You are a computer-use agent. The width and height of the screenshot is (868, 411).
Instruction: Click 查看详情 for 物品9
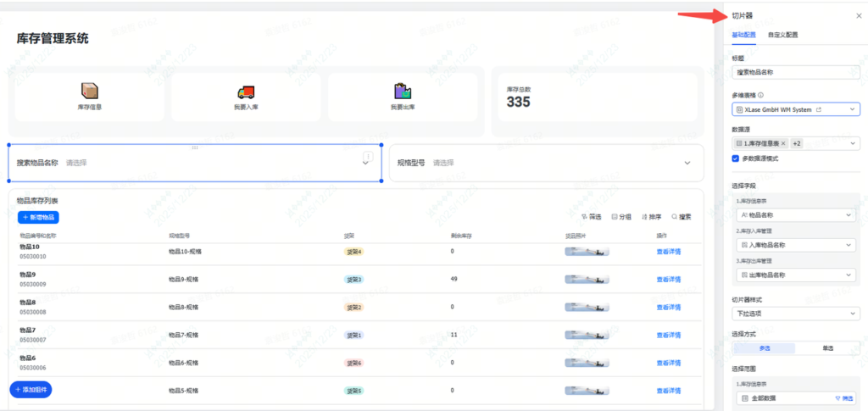coord(668,280)
